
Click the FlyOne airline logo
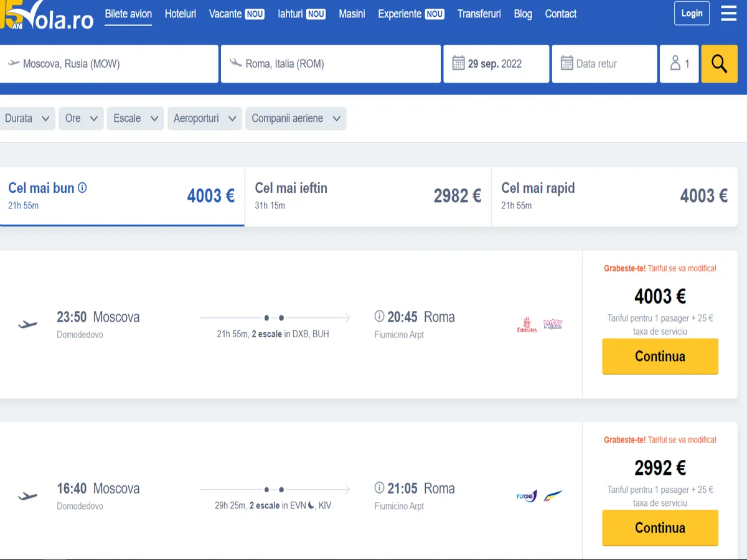coord(527,496)
